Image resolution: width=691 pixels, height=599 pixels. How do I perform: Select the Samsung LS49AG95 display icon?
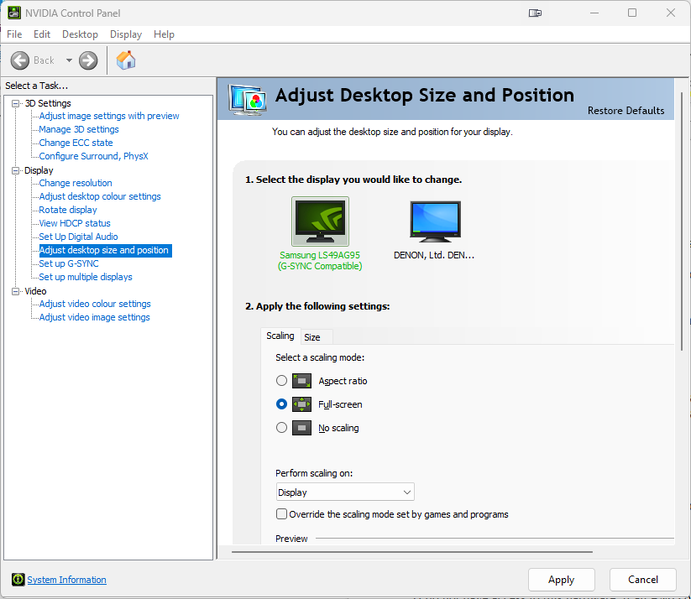[320, 221]
